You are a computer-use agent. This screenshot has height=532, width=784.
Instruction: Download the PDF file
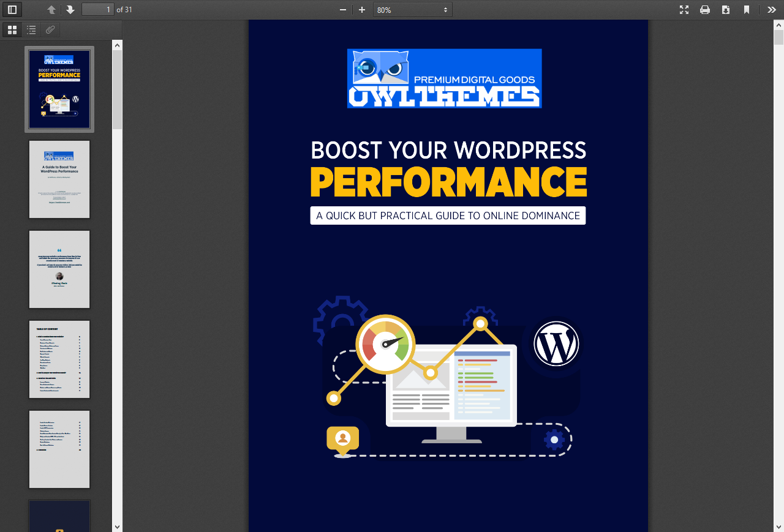pyautogui.click(x=726, y=9)
